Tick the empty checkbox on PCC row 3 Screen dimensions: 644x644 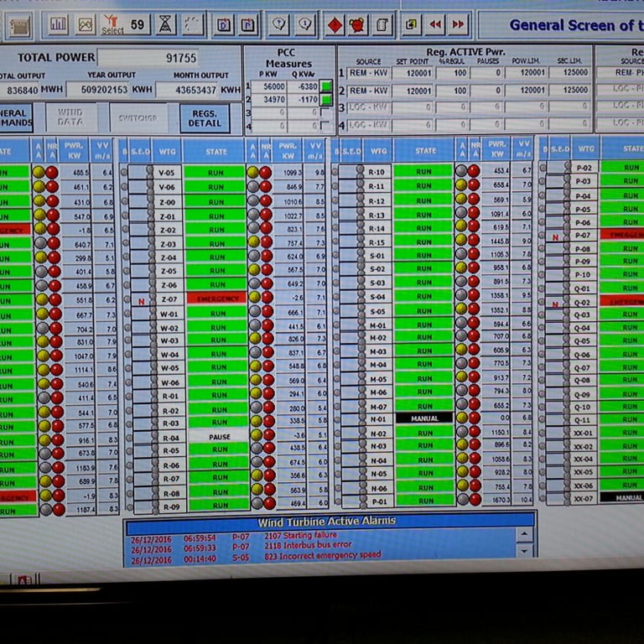pyautogui.click(x=325, y=112)
